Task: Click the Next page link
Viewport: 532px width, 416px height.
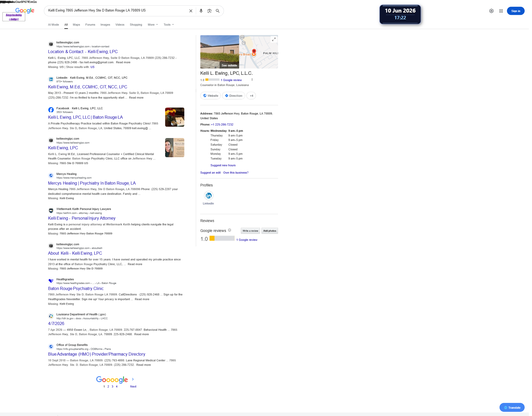Action: point(133,386)
